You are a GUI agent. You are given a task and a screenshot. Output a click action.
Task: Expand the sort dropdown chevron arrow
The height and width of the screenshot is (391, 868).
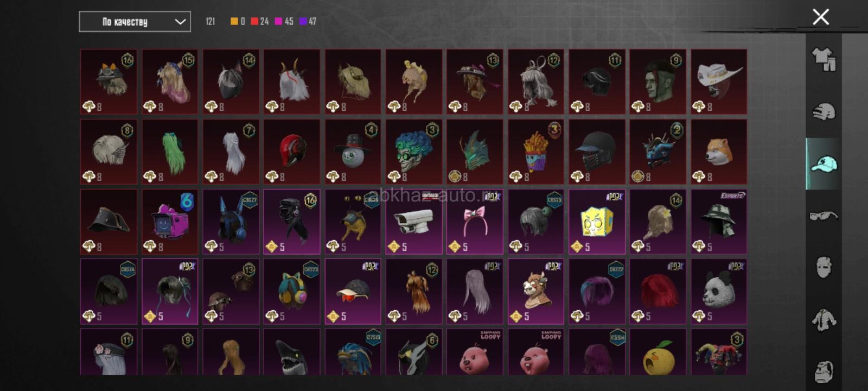pyautogui.click(x=180, y=22)
